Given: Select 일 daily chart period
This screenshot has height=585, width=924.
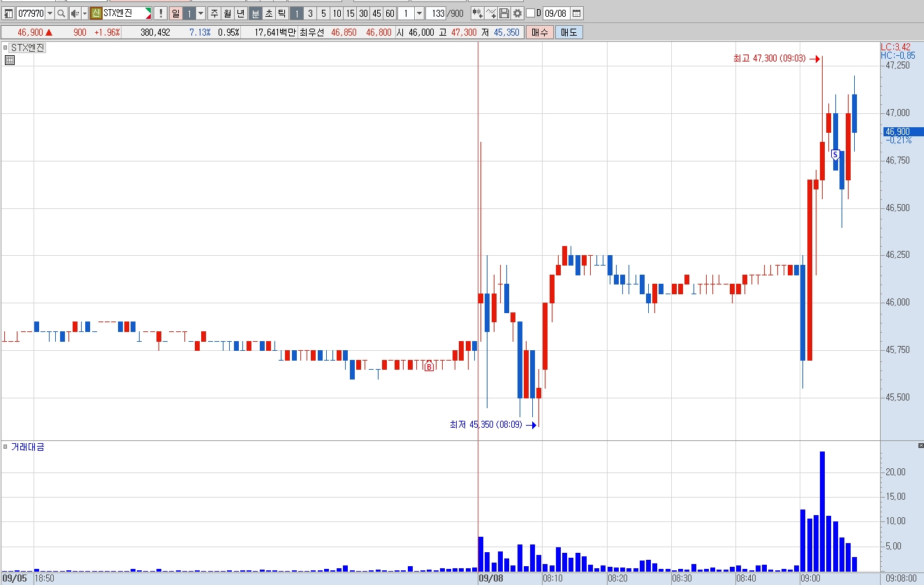Looking at the screenshot, I should pyautogui.click(x=176, y=13).
